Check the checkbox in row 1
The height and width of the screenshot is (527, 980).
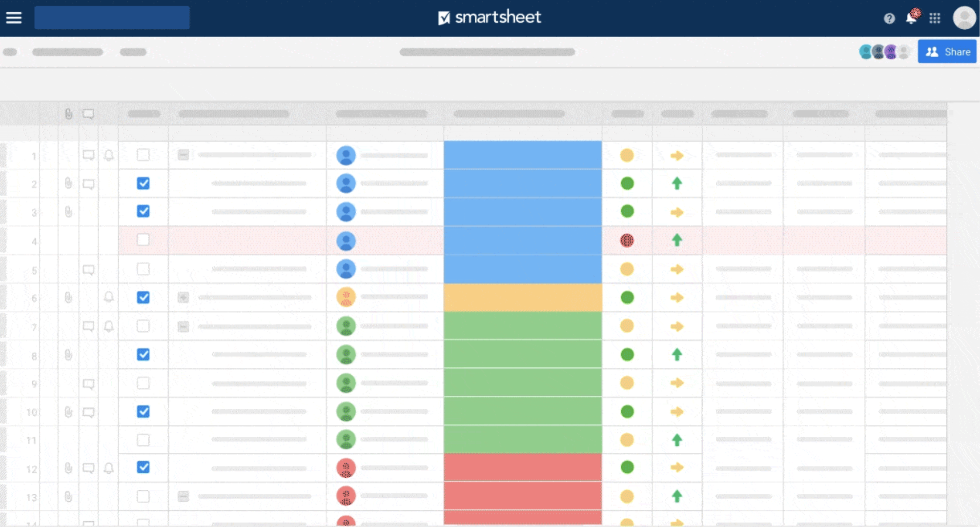point(143,155)
